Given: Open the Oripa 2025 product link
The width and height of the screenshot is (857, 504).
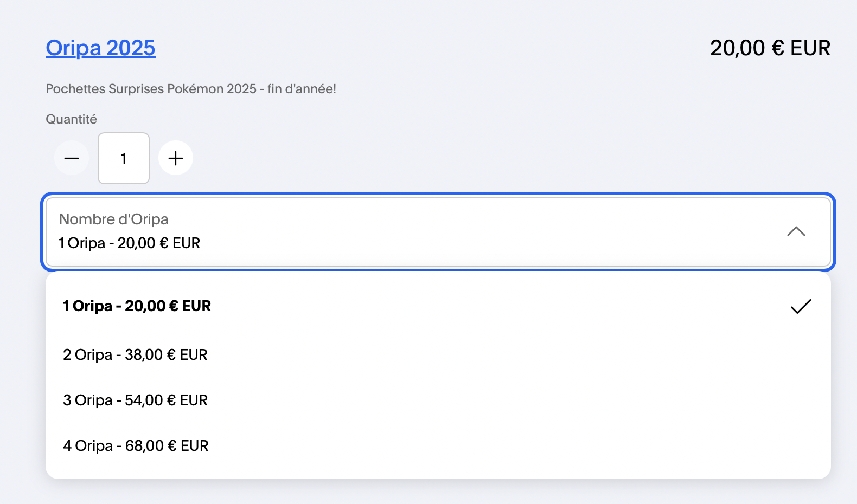Looking at the screenshot, I should coord(100,48).
